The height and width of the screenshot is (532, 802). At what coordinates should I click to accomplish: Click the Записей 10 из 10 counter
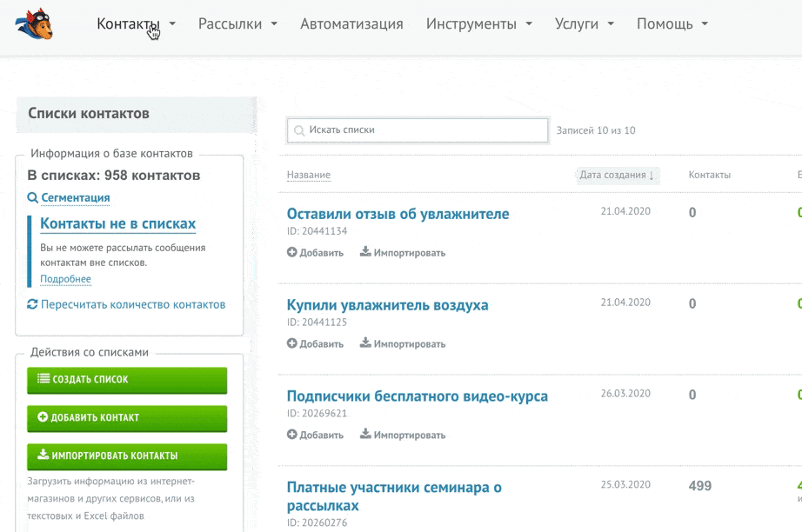(x=596, y=130)
